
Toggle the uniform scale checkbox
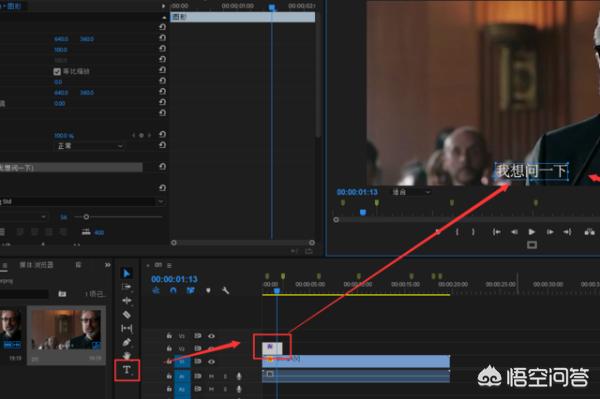click(x=57, y=72)
